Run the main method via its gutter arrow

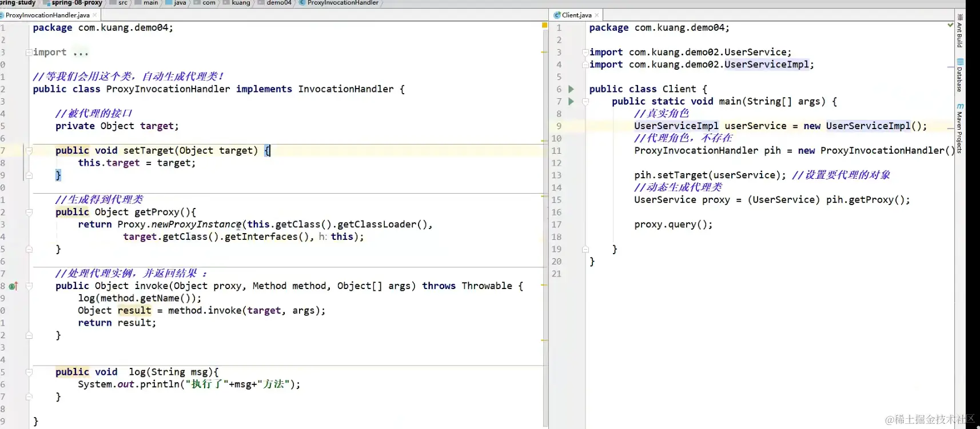(571, 102)
